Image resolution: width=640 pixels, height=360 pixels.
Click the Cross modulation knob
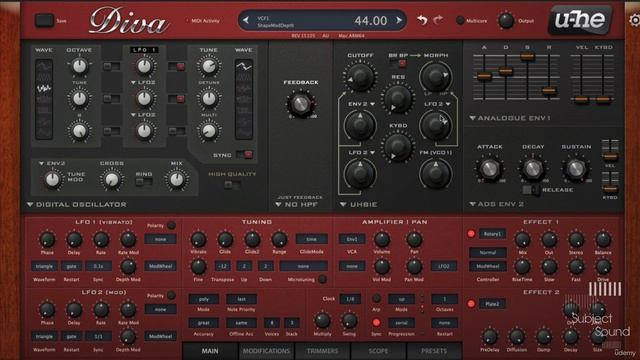[x=111, y=180]
